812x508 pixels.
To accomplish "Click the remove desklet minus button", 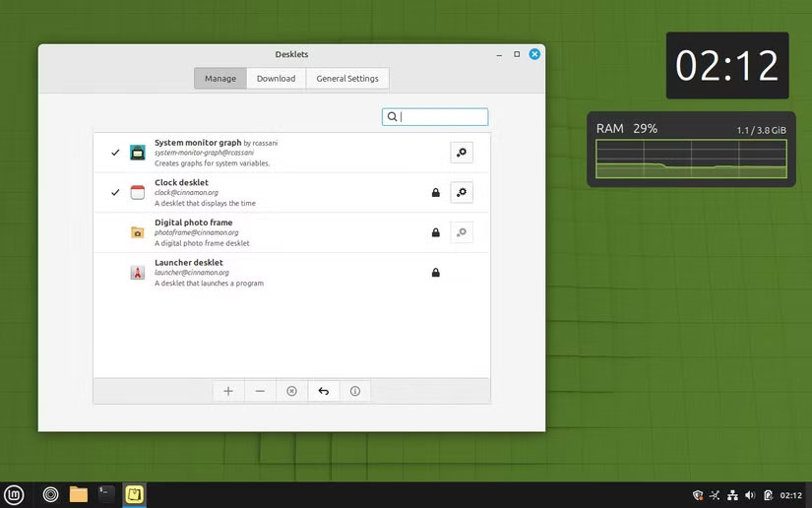I will coord(260,391).
